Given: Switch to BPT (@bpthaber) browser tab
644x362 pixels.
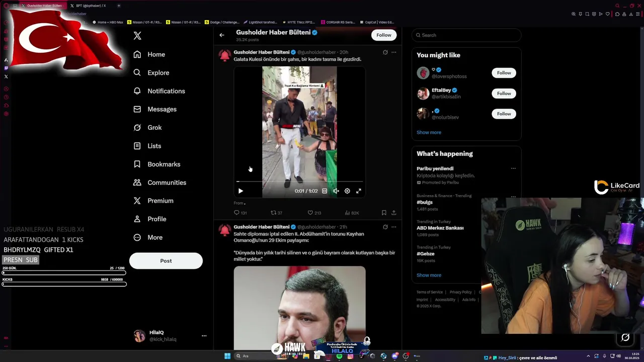Looking at the screenshot, I should 91,6.
